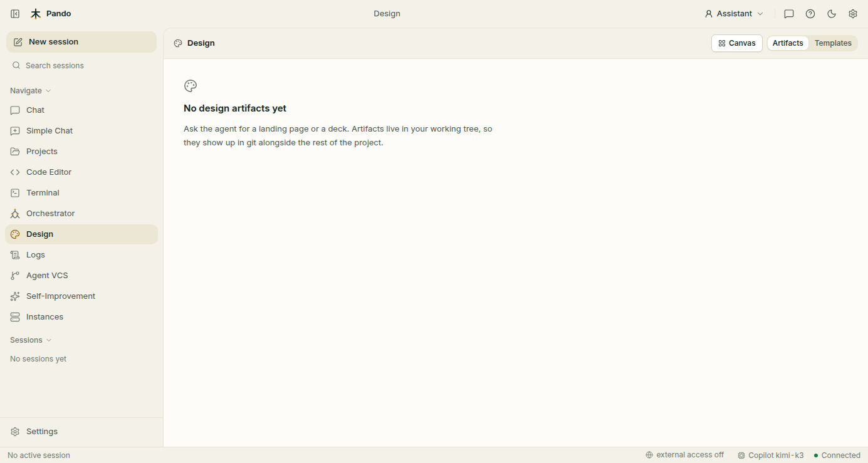Open the chat bubble icon in top bar

coord(789,14)
